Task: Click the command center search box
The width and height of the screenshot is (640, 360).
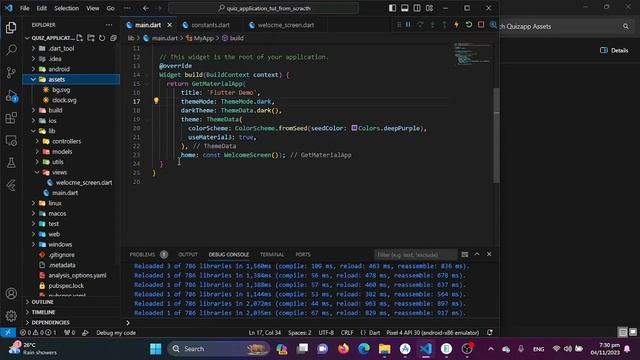Action: pyautogui.click(x=263, y=8)
